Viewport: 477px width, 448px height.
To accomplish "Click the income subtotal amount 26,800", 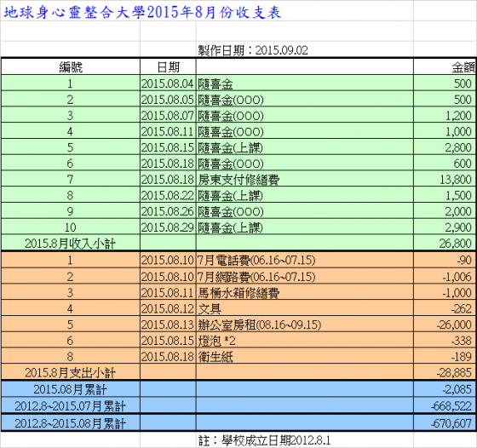I will click(x=445, y=243).
